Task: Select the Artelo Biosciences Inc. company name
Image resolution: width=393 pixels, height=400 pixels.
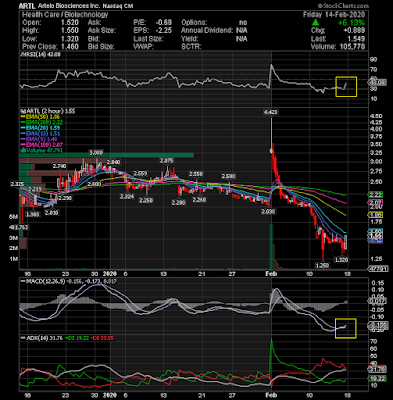Action: [68, 6]
